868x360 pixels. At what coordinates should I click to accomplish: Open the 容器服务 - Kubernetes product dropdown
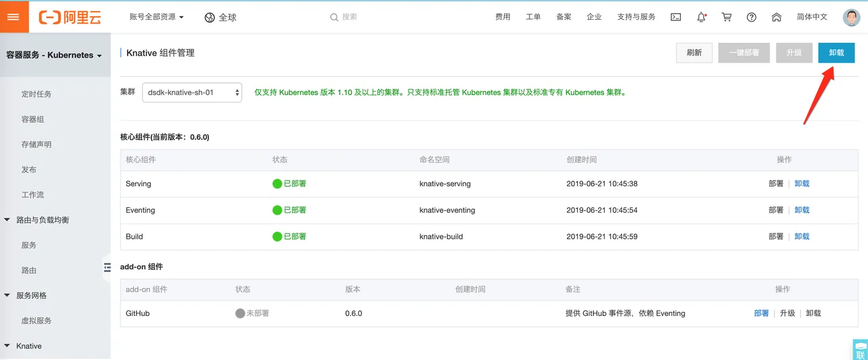(x=55, y=55)
